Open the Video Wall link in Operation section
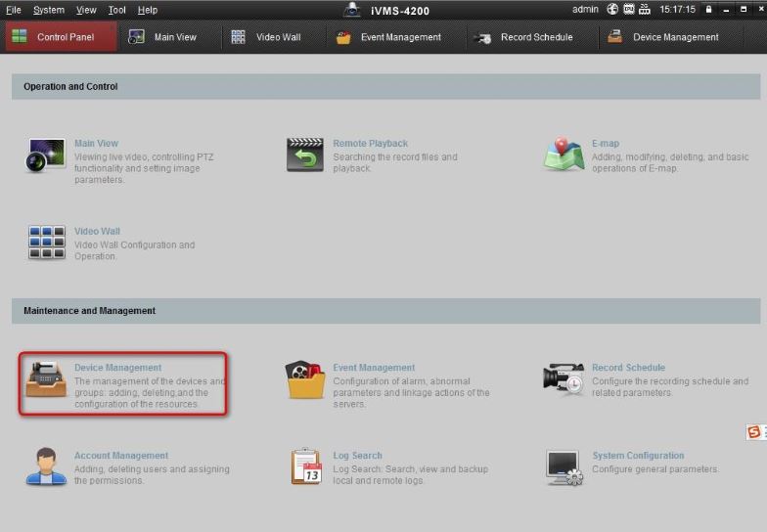The width and height of the screenshot is (767, 532). [x=97, y=231]
